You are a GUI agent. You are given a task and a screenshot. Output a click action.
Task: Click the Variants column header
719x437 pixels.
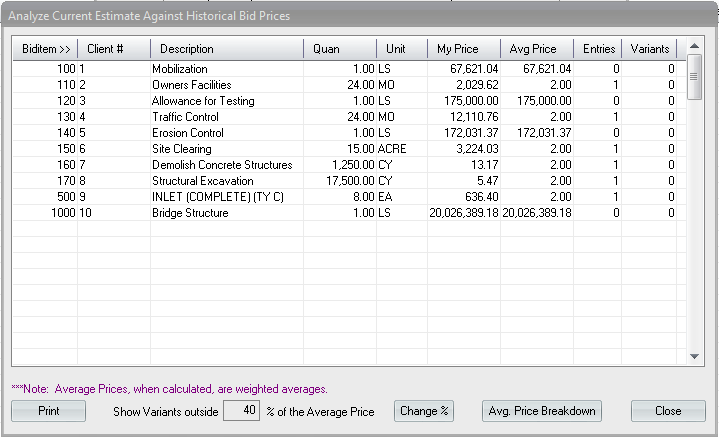coord(649,49)
